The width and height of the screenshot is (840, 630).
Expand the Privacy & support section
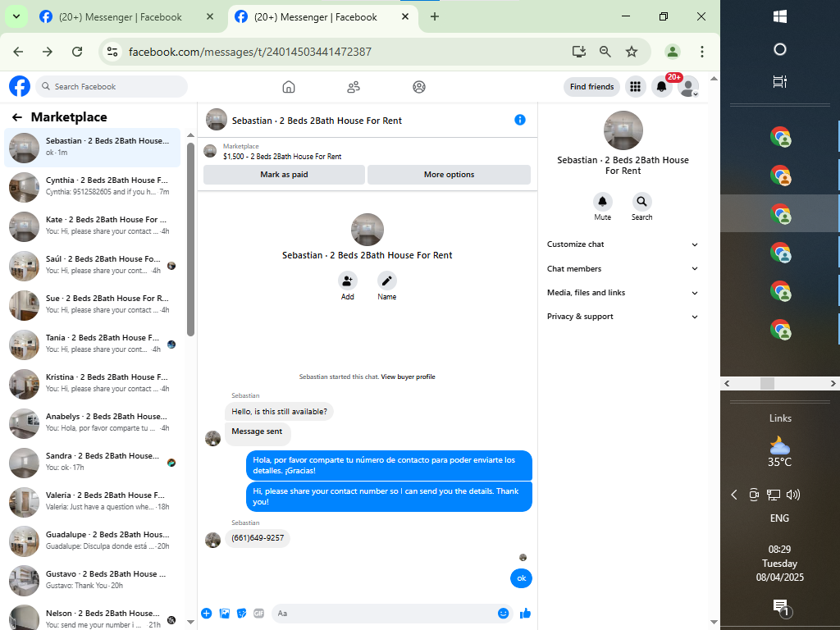click(x=623, y=317)
